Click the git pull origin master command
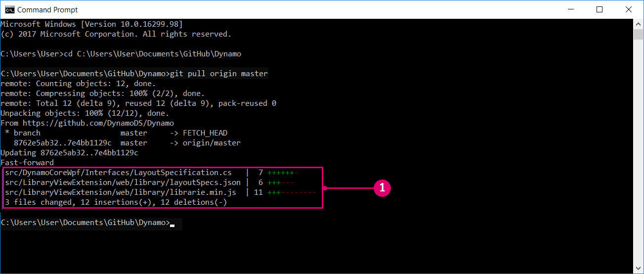Image resolution: width=644 pixels, height=274 pixels. (218, 73)
